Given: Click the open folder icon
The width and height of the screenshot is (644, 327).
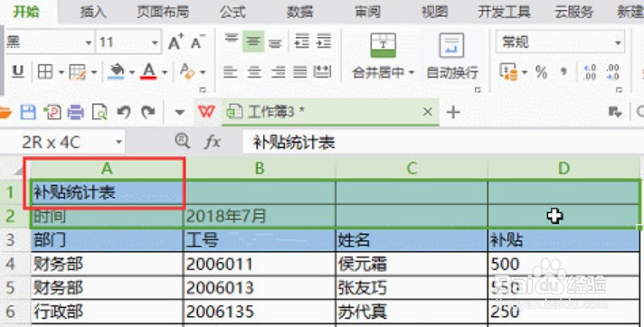Looking at the screenshot, I should point(5,112).
